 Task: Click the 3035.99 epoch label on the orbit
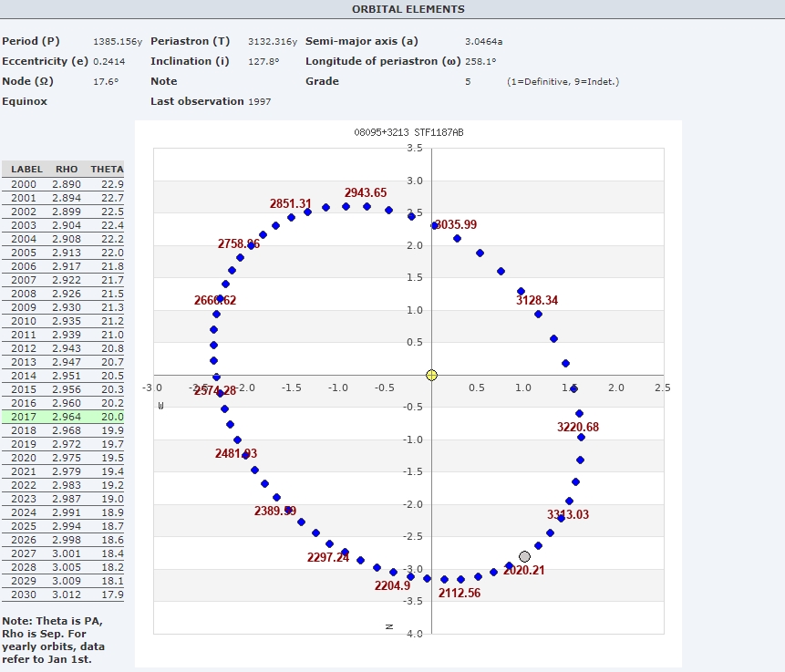click(x=456, y=224)
